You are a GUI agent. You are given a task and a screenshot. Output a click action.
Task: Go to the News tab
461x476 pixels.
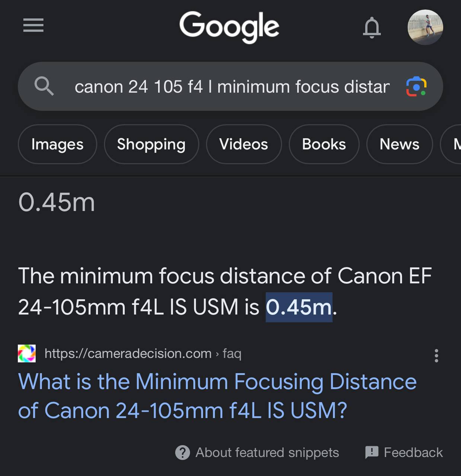(x=399, y=144)
